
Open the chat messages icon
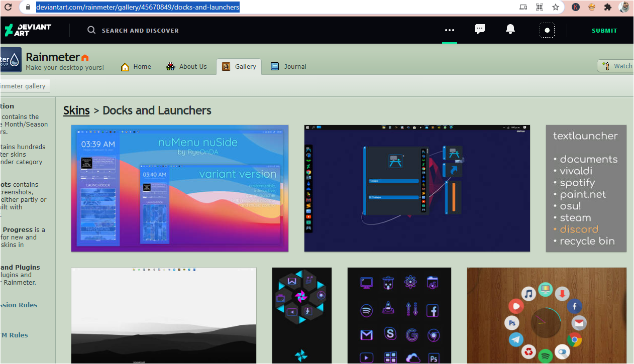pos(480,29)
